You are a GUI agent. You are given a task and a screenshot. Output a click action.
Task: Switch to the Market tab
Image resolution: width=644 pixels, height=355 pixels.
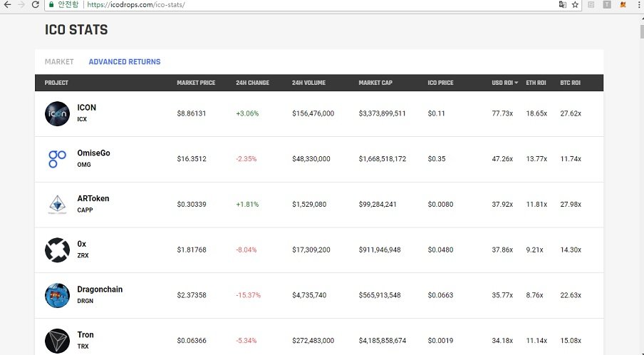point(59,61)
